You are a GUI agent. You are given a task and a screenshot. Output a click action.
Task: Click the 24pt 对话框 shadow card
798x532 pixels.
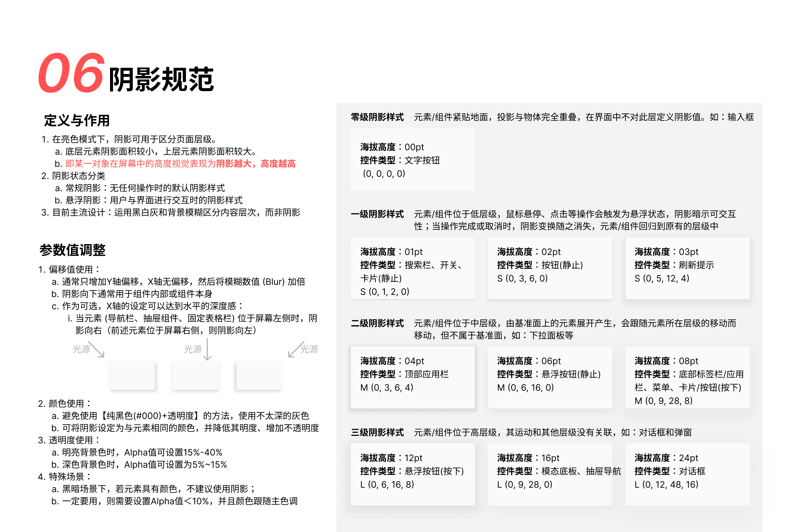coord(687,474)
